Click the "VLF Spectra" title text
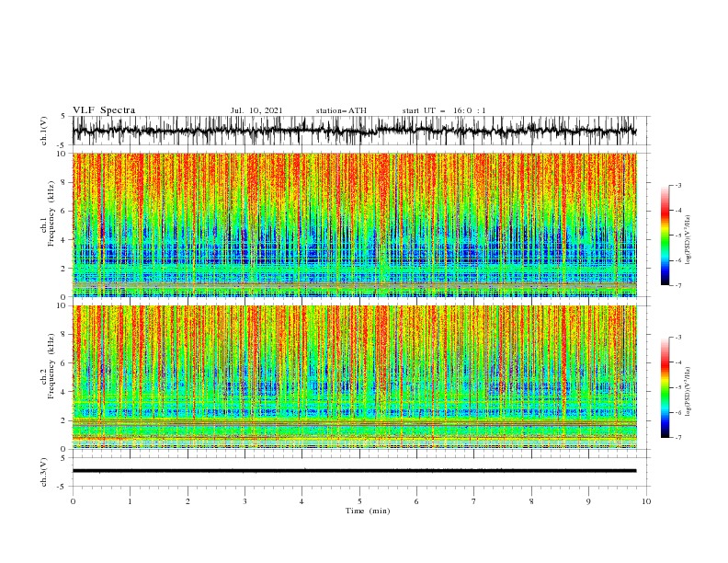Viewport: 728px width, 563px height. click(x=104, y=110)
